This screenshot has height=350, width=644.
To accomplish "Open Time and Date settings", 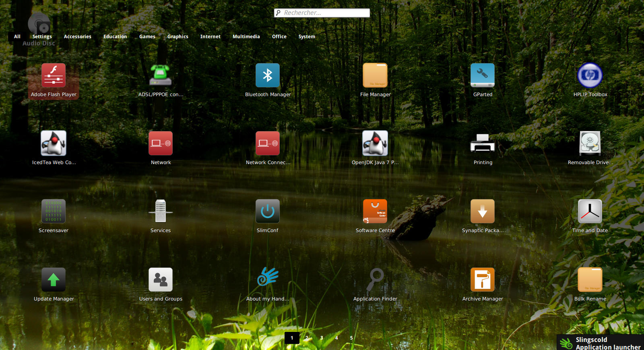I will 590,216.
